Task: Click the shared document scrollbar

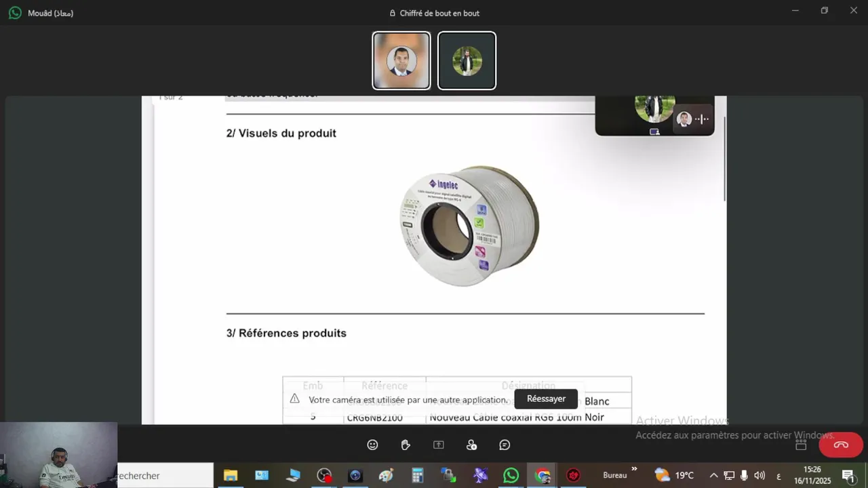Action: click(x=724, y=159)
